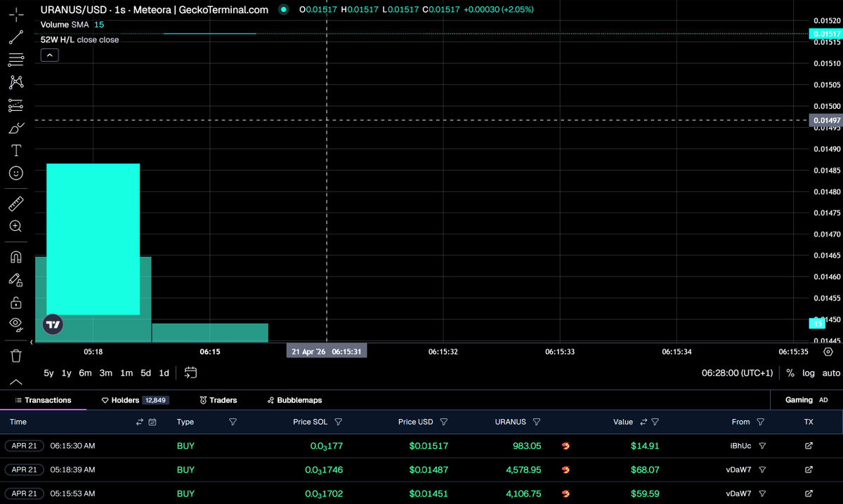Collapse the indicator legend
This screenshot has height=504, width=843.
pos(49,55)
